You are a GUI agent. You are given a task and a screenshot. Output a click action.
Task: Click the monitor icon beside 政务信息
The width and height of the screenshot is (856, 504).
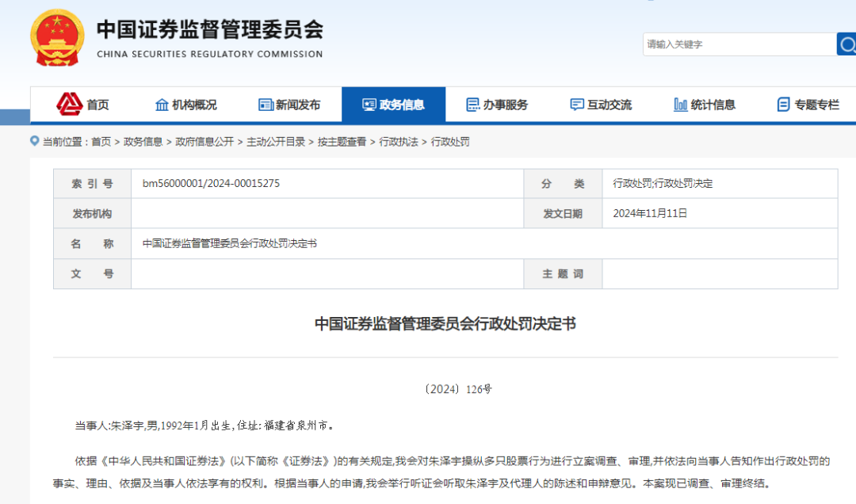[x=369, y=105]
